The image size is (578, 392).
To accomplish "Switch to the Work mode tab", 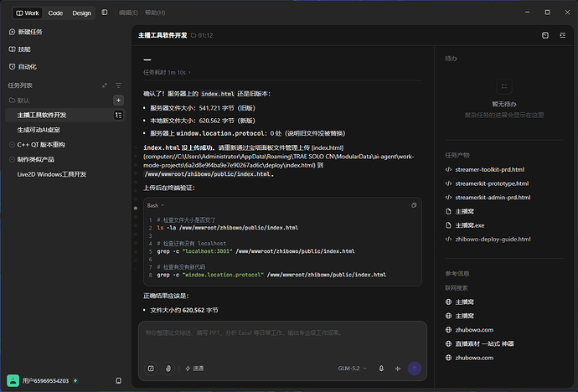I will pyautogui.click(x=28, y=13).
